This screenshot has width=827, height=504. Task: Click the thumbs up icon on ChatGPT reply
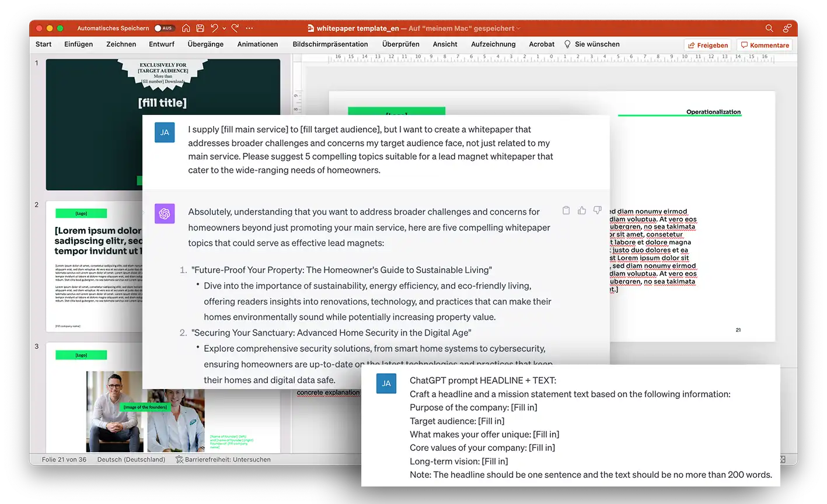pyautogui.click(x=582, y=211)
